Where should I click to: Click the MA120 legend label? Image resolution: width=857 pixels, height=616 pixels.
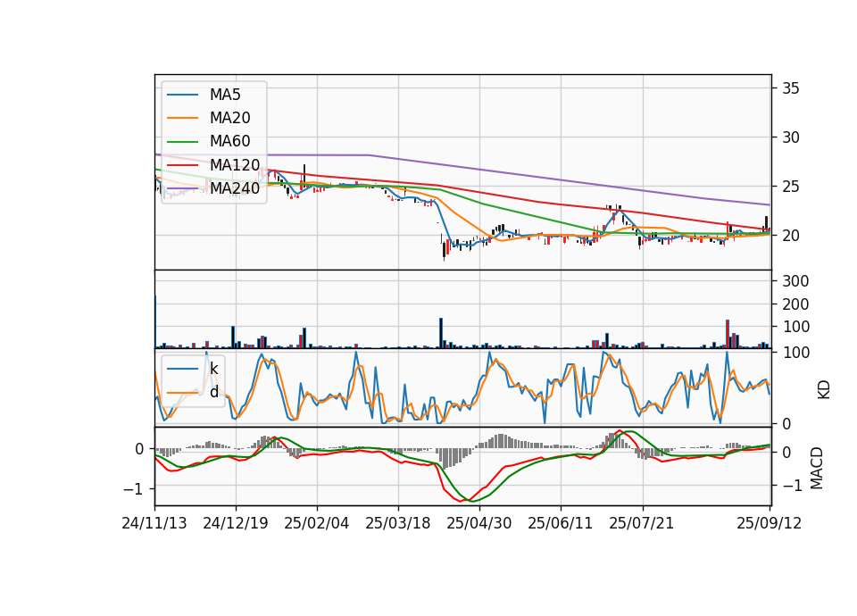(235, 165)
